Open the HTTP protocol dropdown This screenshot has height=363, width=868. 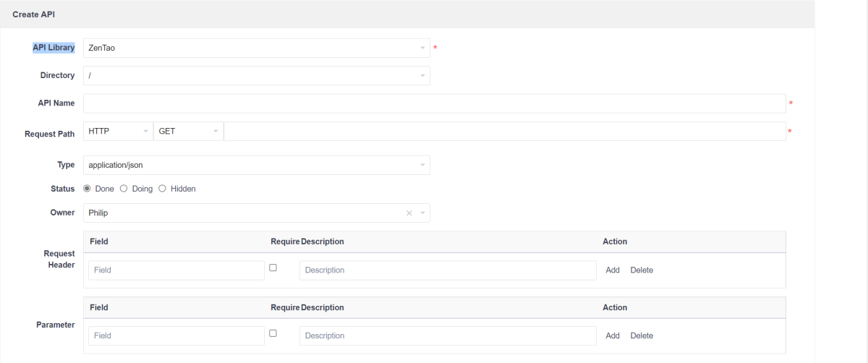[x=118, y=132]
